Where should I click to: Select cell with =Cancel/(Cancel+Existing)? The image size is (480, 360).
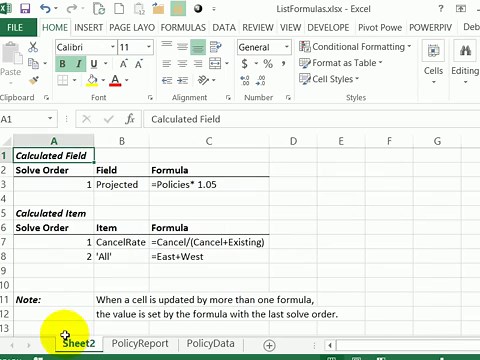tap(209, 242)
